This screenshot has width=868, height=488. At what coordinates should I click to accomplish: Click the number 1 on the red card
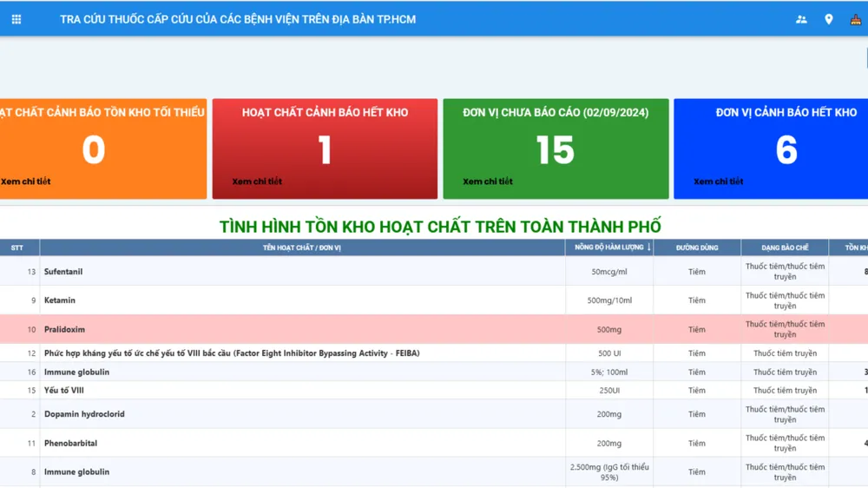(325, 150)
